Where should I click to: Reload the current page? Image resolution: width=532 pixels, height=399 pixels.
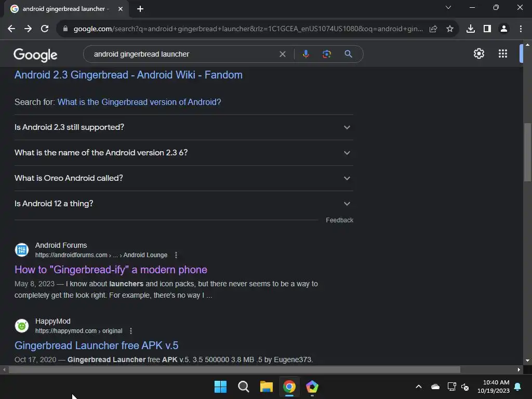pyautogui.click(x=45, y=29)
